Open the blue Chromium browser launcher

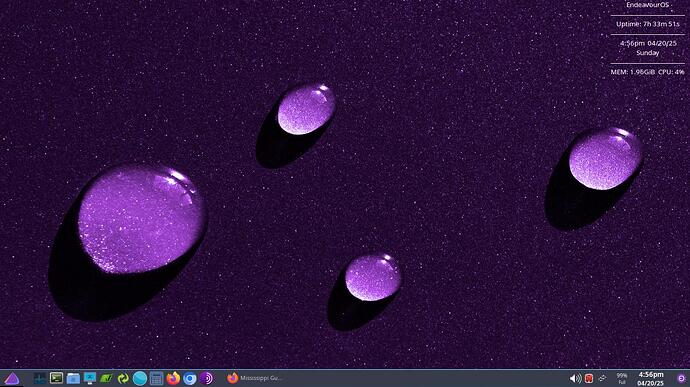(190, 378)
